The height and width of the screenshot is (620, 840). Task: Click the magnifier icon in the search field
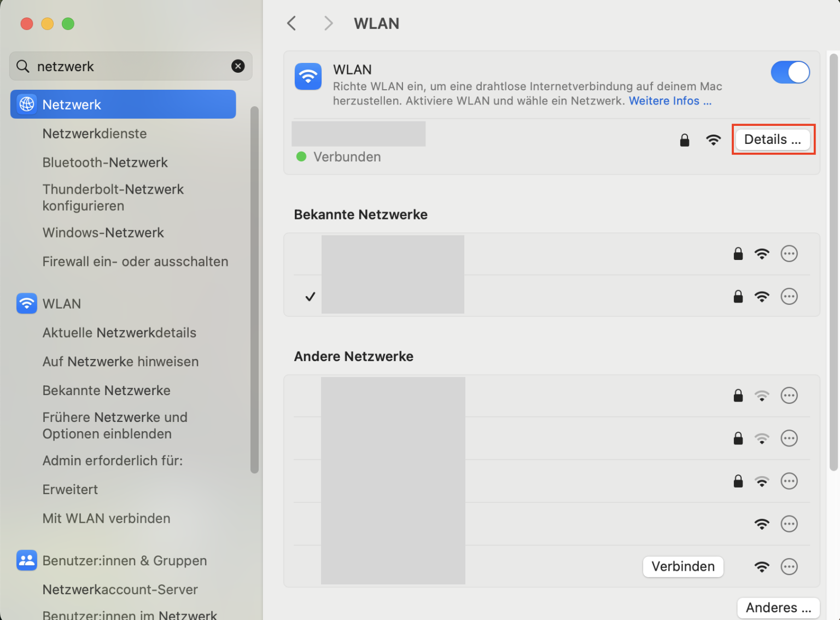pyautogui.click(x=23, y=66)
